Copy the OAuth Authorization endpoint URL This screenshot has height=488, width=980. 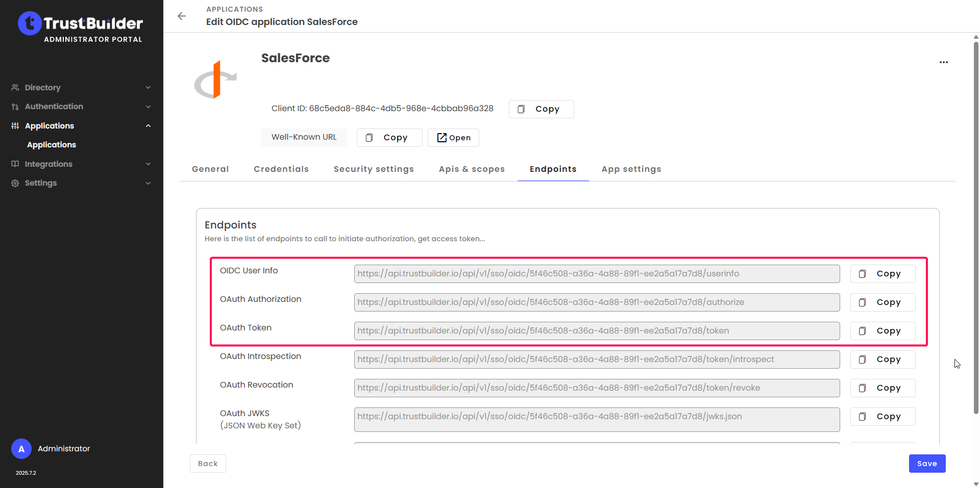[883, 302]
